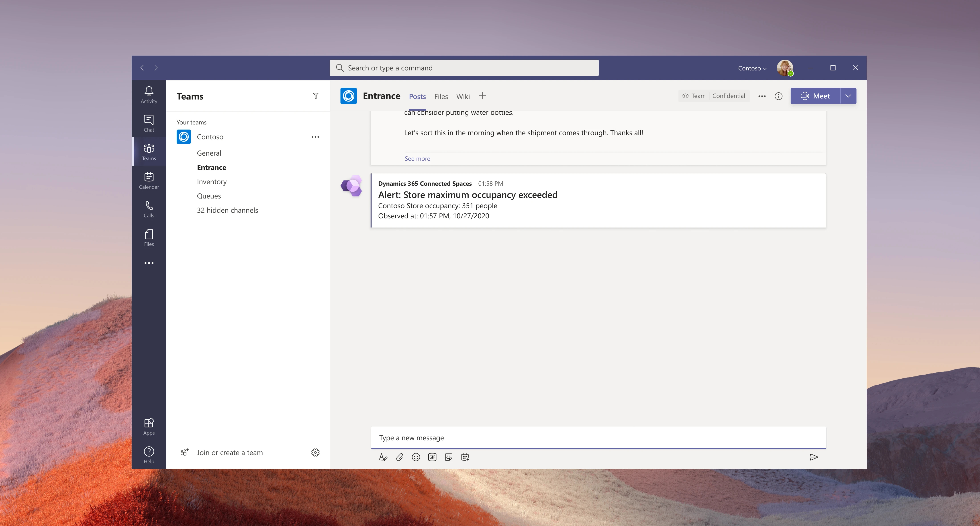Image resolution: width=980 pixels, height=526 pixels.
Task: Expand the more options ellipsis menu
Action: [762, 96]
